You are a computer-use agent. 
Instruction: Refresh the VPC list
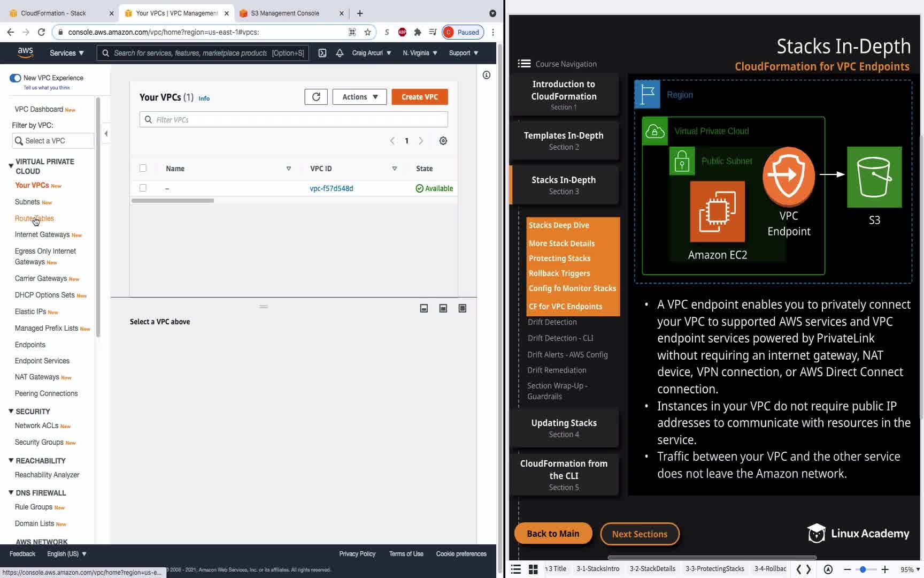point(316,97)
